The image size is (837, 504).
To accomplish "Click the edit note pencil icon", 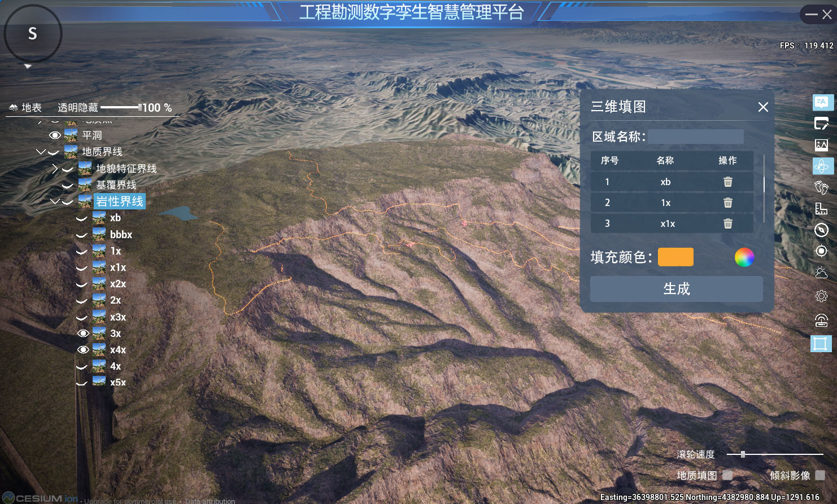I will tap(821, 124).
